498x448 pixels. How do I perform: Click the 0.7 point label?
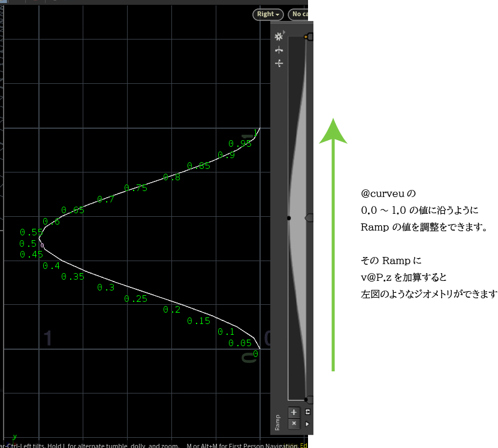click(x=105, y=199)
